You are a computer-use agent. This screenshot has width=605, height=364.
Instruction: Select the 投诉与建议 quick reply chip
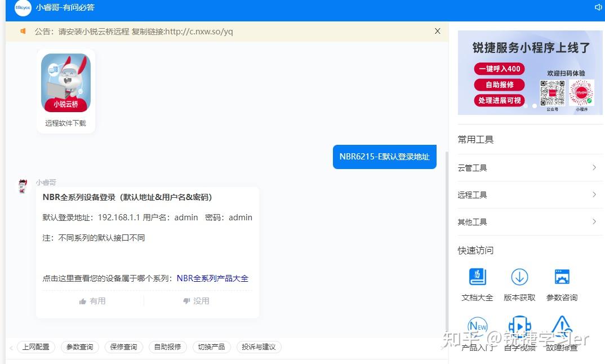point(259,347)
